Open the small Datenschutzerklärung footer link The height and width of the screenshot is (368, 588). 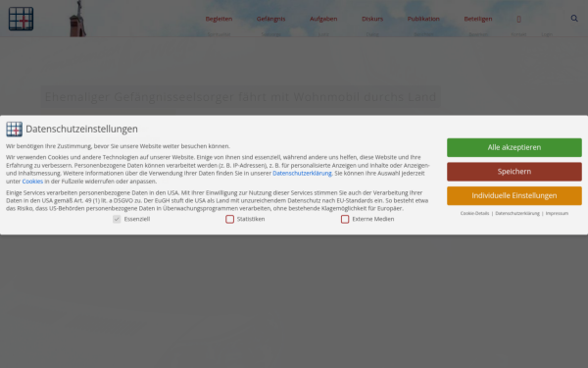(517, 213)
